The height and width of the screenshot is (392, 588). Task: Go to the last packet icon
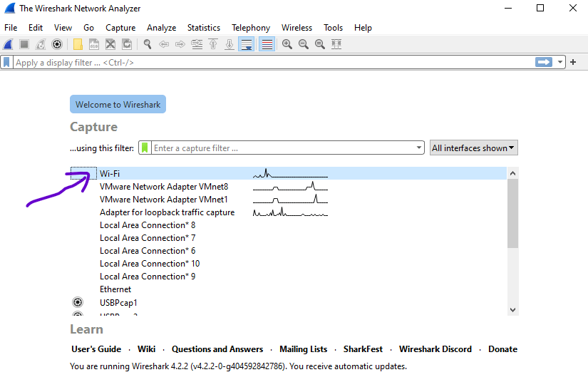coord(229,44)
